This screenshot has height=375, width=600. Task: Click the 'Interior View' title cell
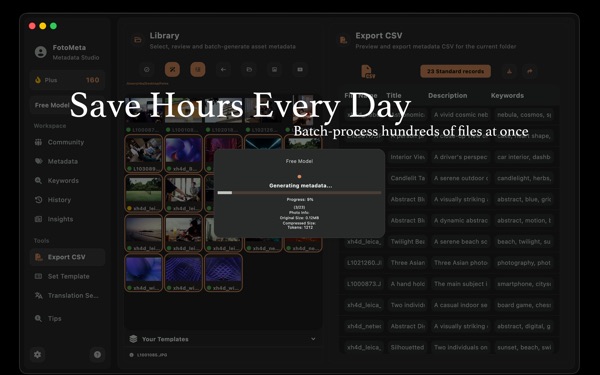pos(408,157)
